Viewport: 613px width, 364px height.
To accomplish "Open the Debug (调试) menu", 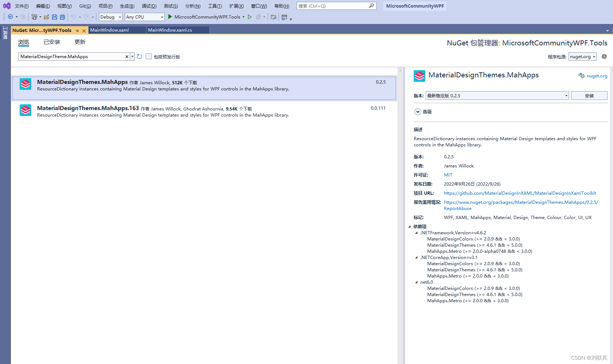I will click(x=149, y=6).
